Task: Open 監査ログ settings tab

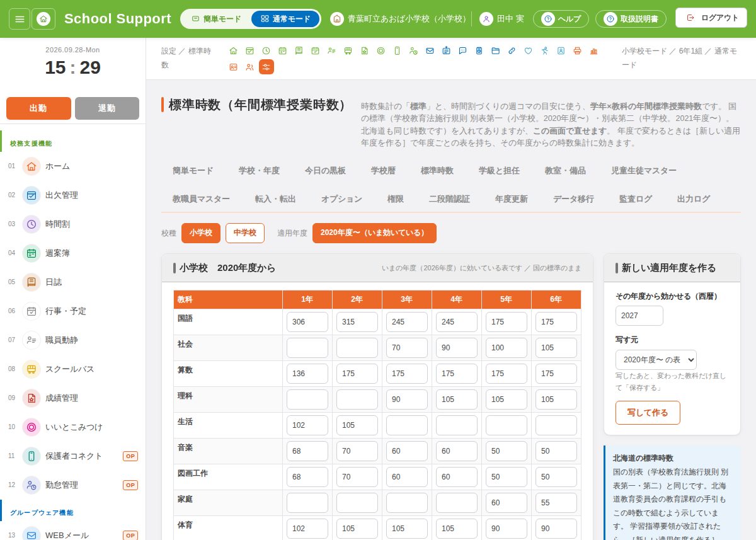Action: click(636, 199)
